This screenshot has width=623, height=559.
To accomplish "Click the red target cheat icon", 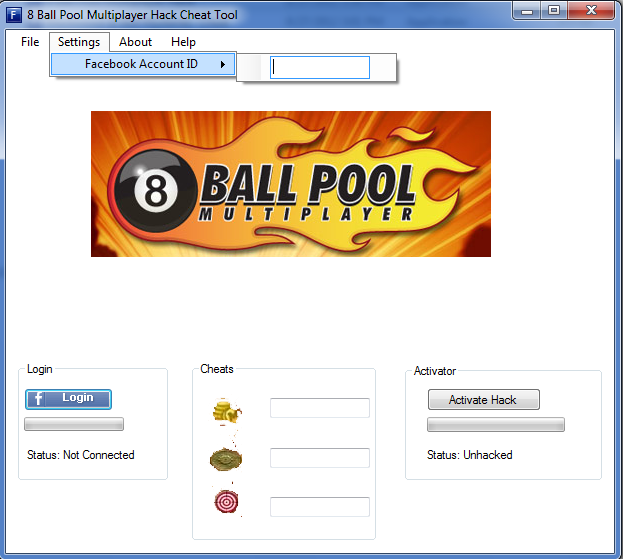I will [226, 501].
